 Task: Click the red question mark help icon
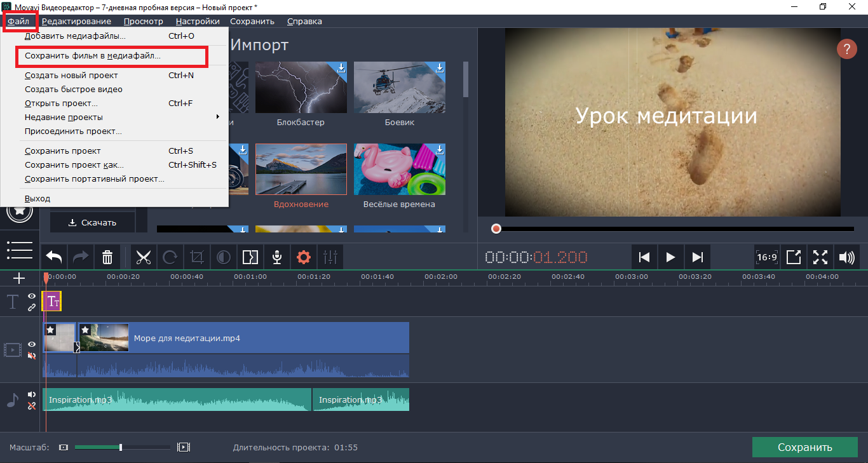coord(846,49)
